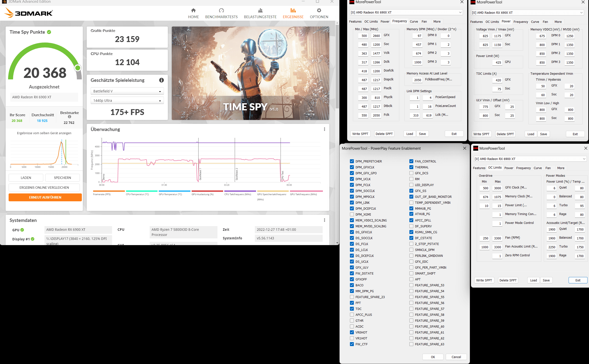
Task: Open Battlefield V game dropdown
Action: (x=127, y=91)
